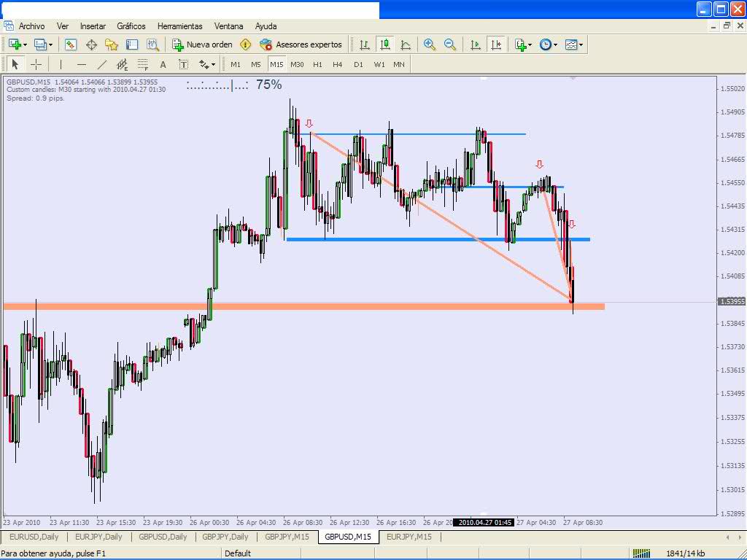Screen dimensions: 747x560
Task: Zoom in on the chart
Action: 429,44
